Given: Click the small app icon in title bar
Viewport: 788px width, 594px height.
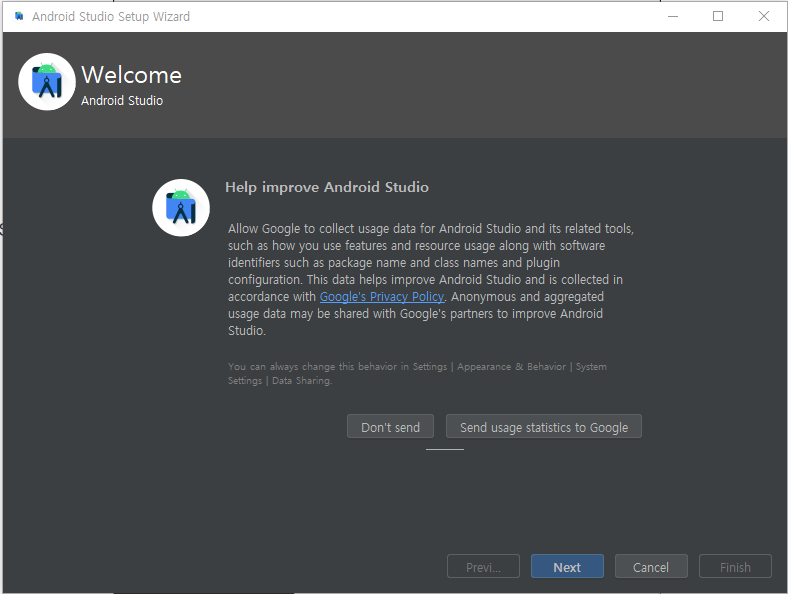Looking at the screenshot, I should 19,16.
